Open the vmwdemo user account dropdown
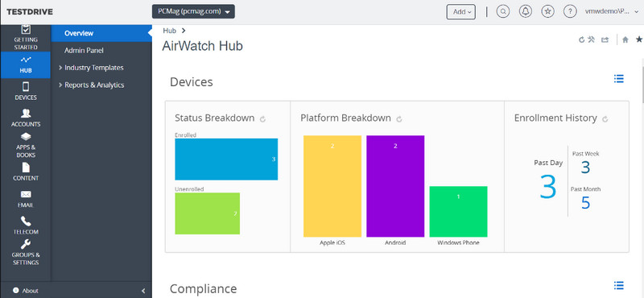 612,11
